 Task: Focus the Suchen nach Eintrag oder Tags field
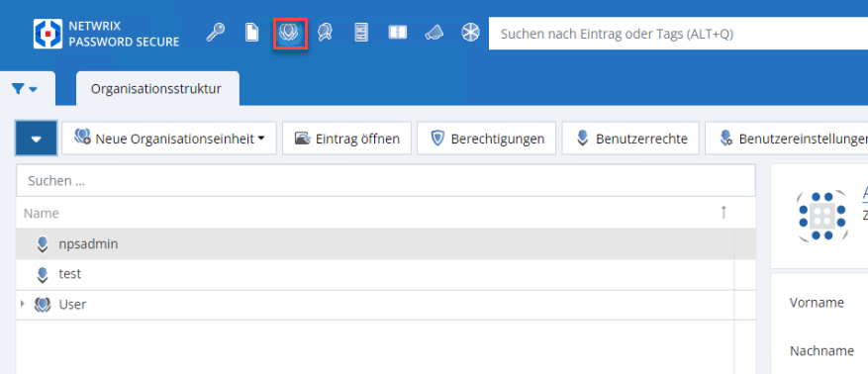[x=678, y=34]
